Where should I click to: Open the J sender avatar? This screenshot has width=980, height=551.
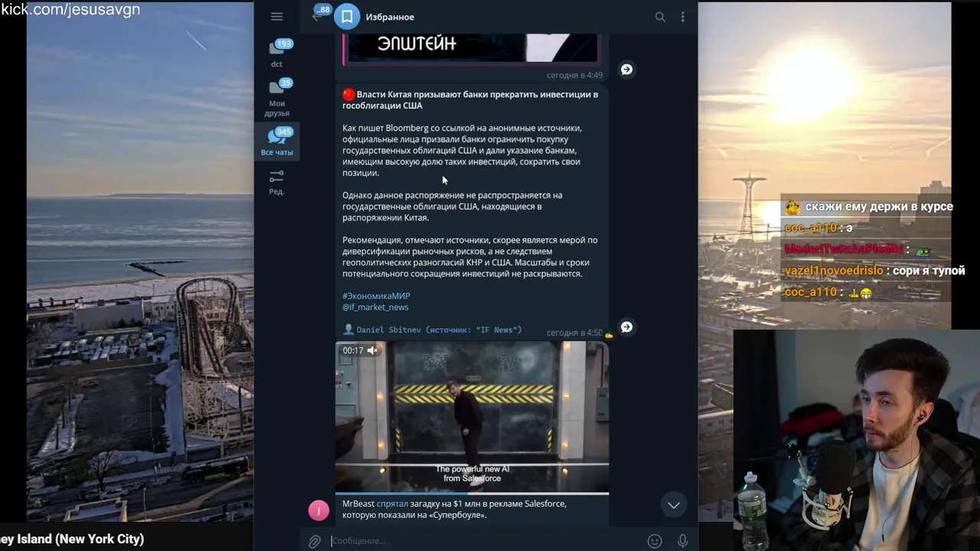coord(318,510)
